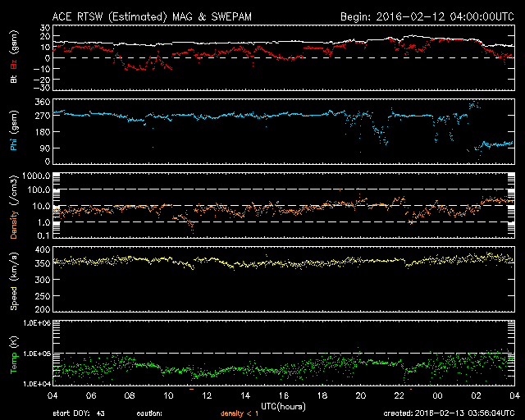Click the caution: label at the bottom
The image size is (525, 420).
click(170, 413)
